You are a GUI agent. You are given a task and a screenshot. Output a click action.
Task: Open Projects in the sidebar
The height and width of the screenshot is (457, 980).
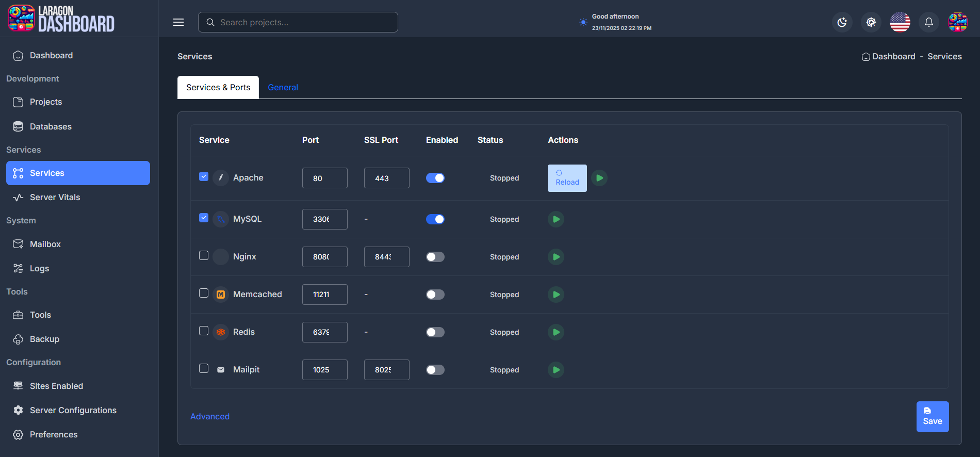click(x=78, y=102)
